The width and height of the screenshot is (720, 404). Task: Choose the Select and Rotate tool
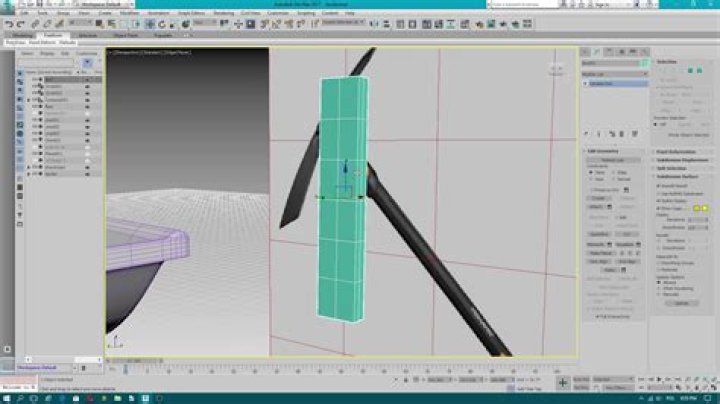click(162, 24)
